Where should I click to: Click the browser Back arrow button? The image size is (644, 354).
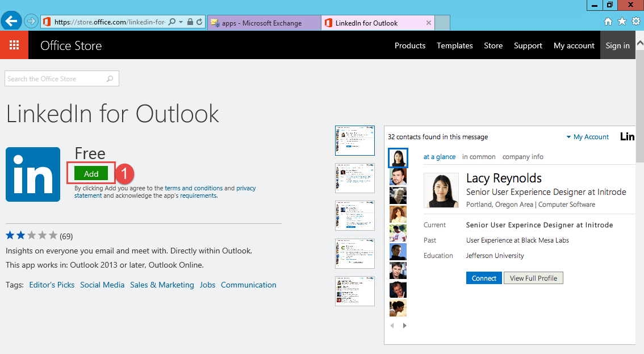pyautogui.click(x=11, y=20)
